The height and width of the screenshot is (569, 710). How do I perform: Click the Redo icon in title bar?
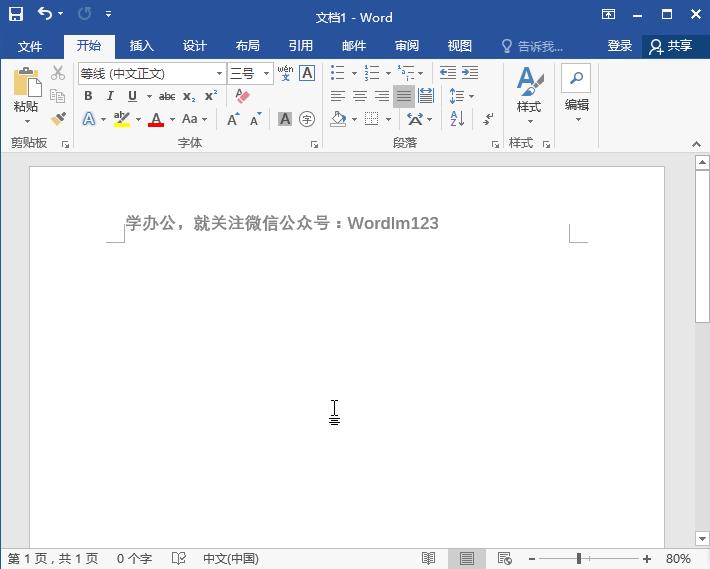click(x=84, y=14)
